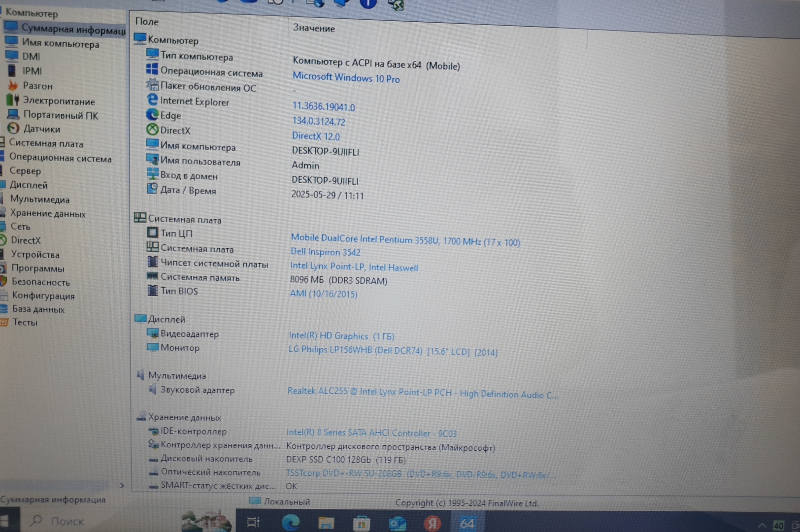
Task: Click Электропитание battery icon
Action: click(x=13, y=100)
